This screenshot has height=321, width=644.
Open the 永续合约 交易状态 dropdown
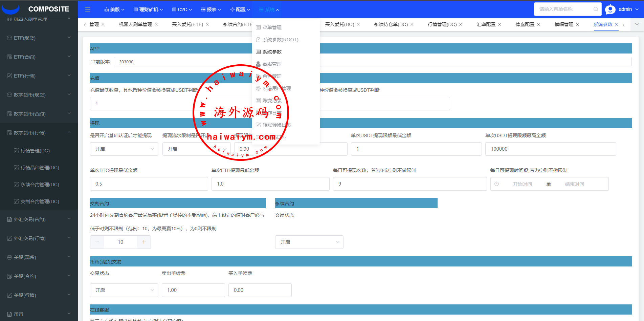pyautogui.click(x=309, y=242)
